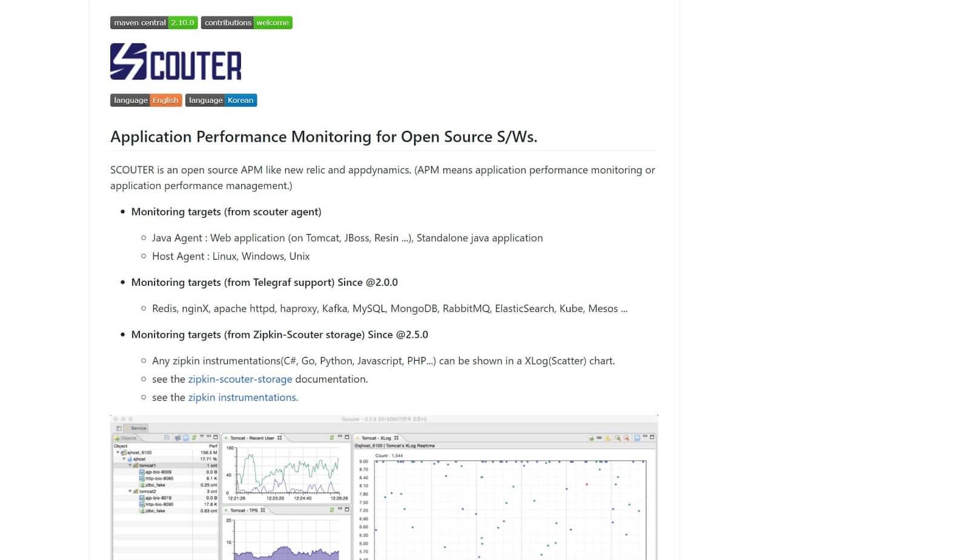Click yellow warning icon in XLog toolbar
The width and height of the screenshot is (969, 560).
click(608, 438)
